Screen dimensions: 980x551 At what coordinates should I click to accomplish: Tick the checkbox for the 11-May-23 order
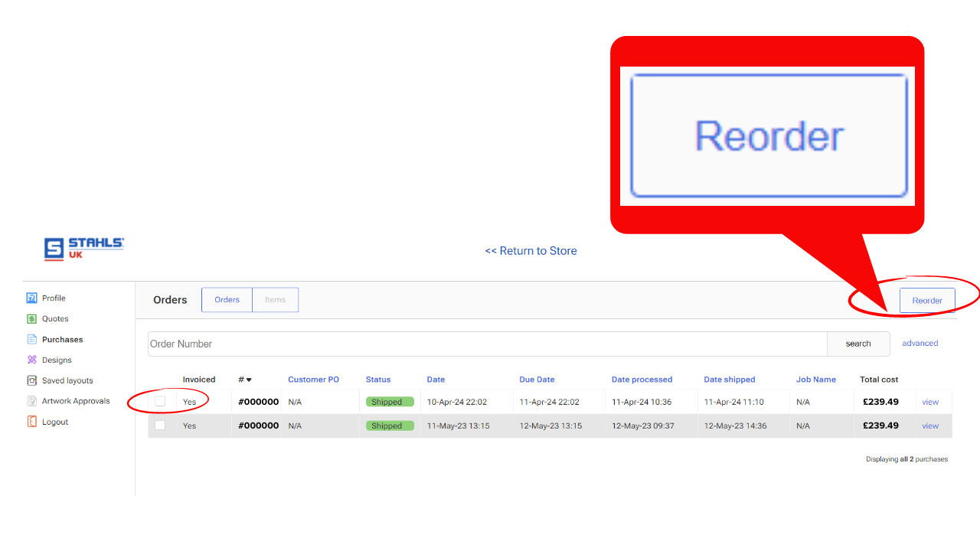pos(160,425)
